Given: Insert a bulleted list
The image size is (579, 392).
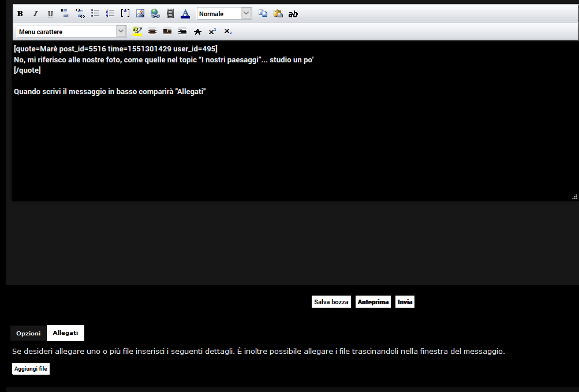Looking at the screenshot, I should pos(95,13).
